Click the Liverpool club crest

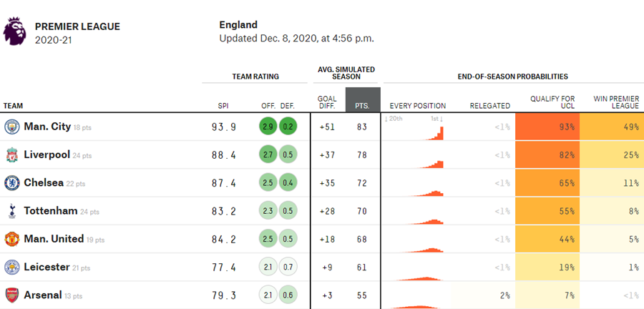(12, 155)
